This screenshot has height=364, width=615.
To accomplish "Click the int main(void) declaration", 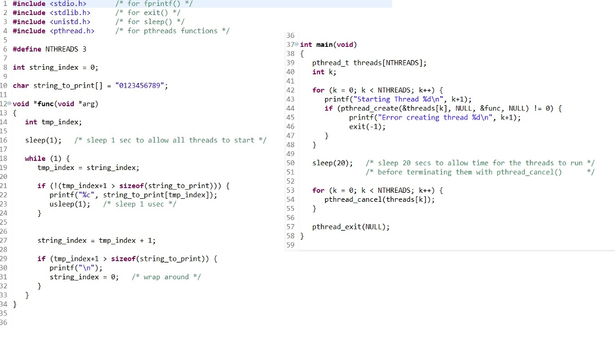I will [326, 44].
